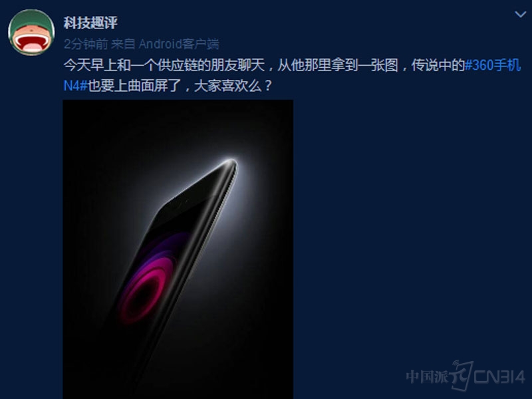Click the green hat on the avatar
532x399 pixels.
(x=31, y=20)
